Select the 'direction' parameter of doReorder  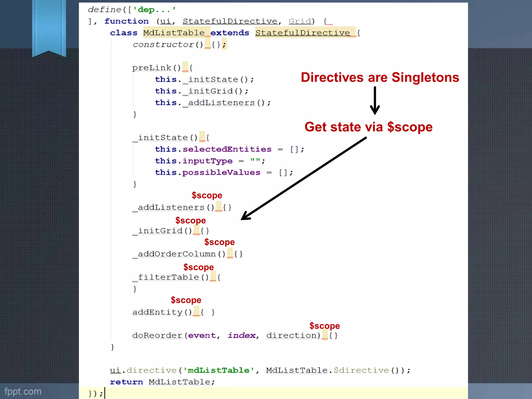291,336
